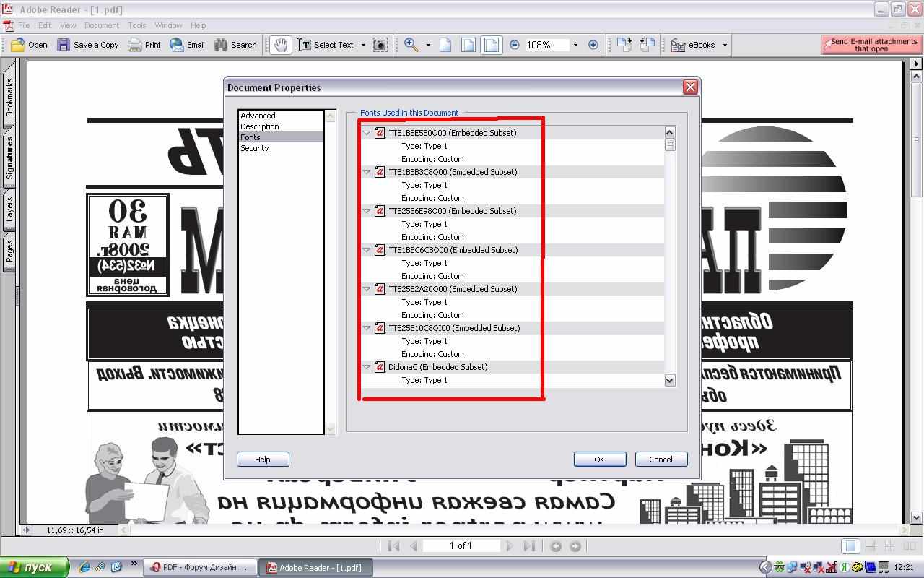Send the PDF by Email

coord(188,45)
